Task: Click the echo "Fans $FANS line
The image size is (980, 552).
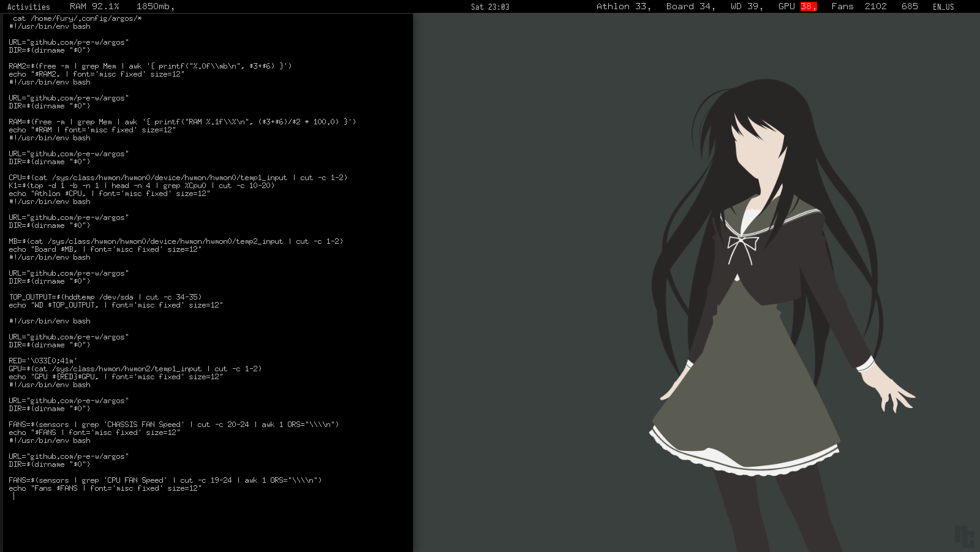Action: 105,488
